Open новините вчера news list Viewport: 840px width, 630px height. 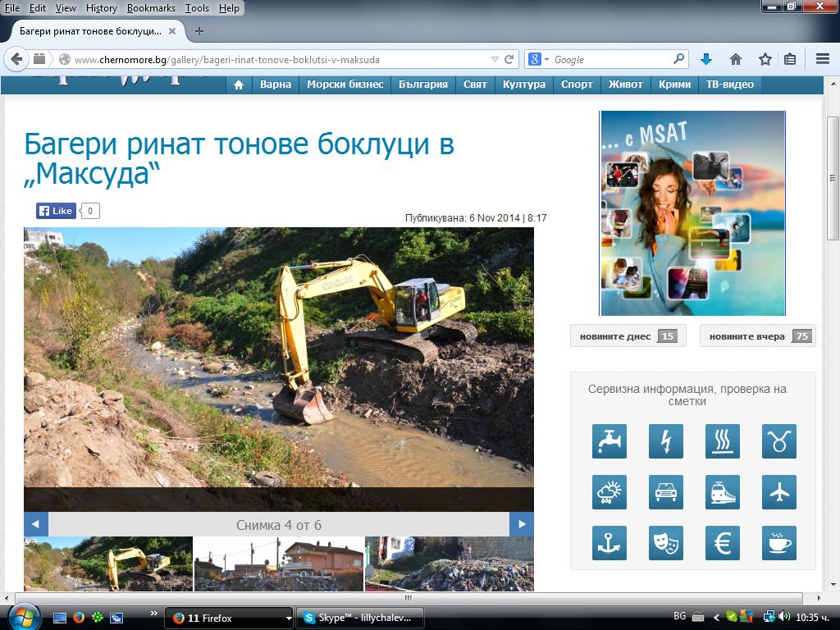pos(758,336)
